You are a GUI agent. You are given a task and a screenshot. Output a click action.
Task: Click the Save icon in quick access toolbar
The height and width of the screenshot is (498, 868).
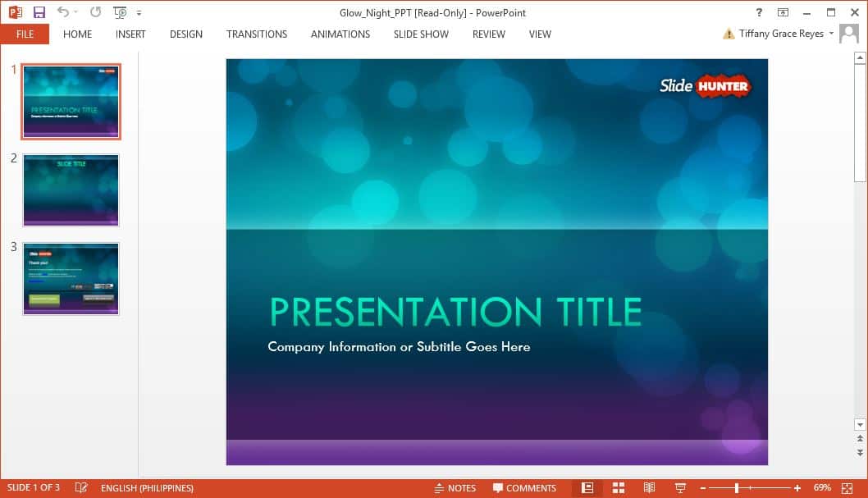[x=39, y=12]
